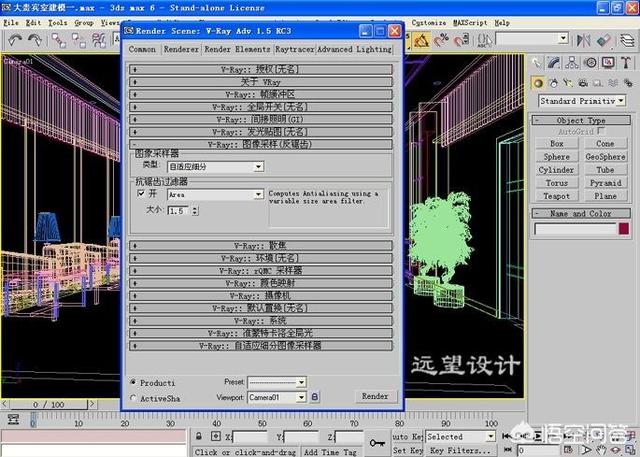
Task: Open the Advanced Lighting tab
Action: (354, 49)
